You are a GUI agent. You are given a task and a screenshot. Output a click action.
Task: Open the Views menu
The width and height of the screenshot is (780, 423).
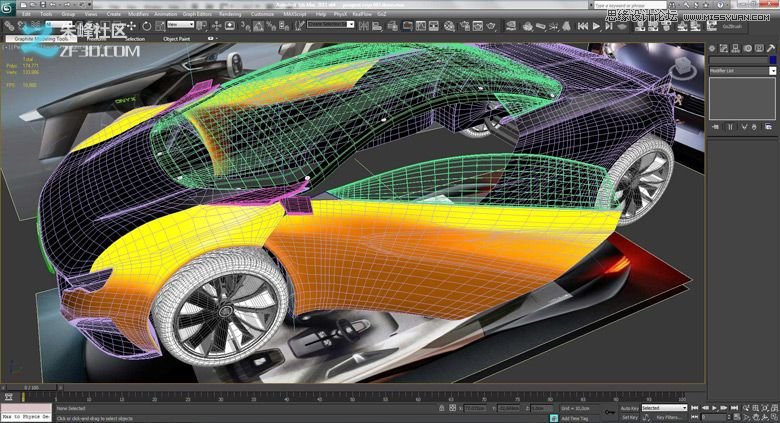[x=91, y=14]
